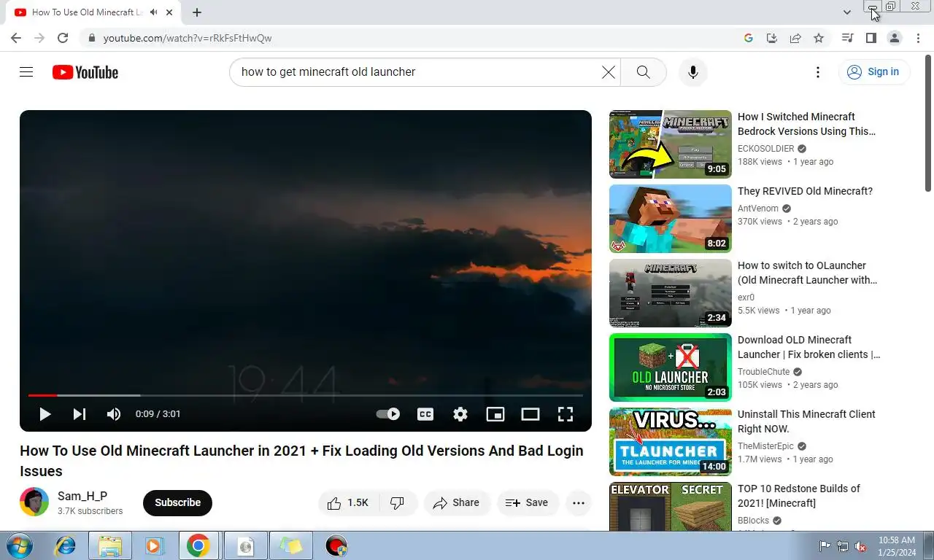The width and height of the screenshot is (934, 560).
Task: Mute the tab via the speaker icon
Action: click(x=153, y=12)
